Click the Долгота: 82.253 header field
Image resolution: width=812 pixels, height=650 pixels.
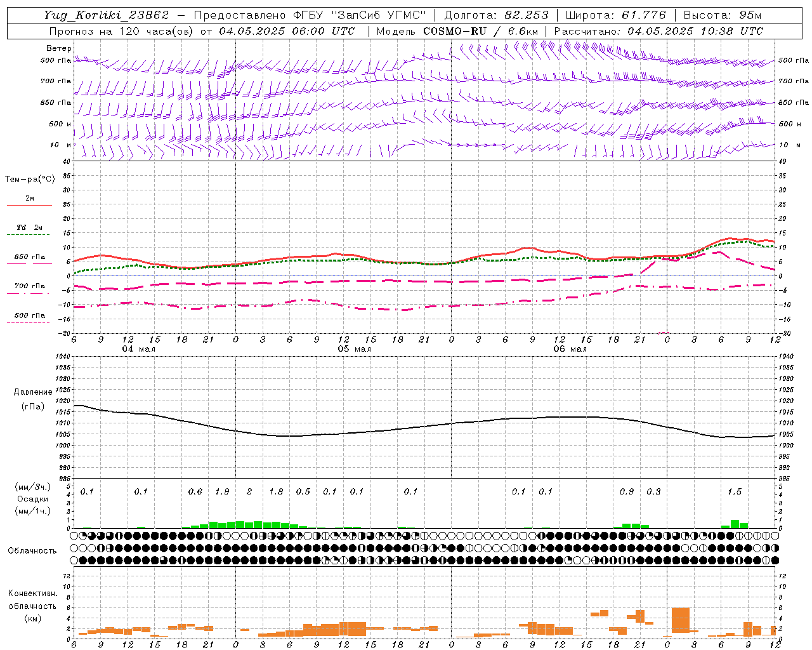[497, 15]
